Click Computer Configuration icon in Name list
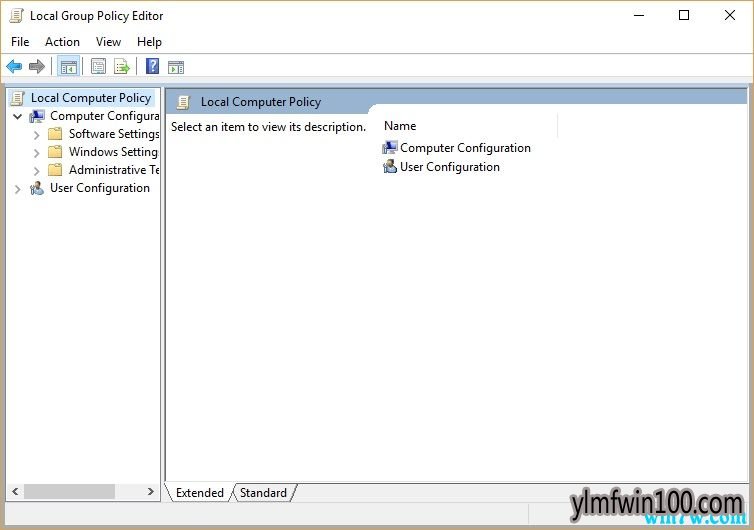754x530 pixels. [x=390, y=148]
